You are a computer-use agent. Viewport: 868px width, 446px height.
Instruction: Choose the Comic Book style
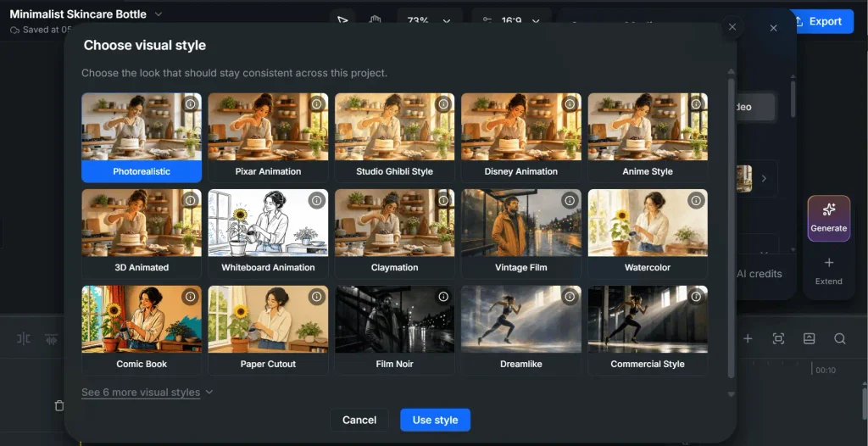[x=142, y=330]
